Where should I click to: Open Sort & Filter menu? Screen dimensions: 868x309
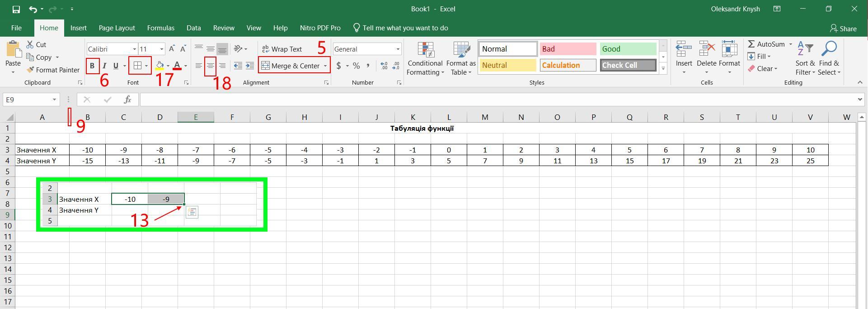point(805,58)
